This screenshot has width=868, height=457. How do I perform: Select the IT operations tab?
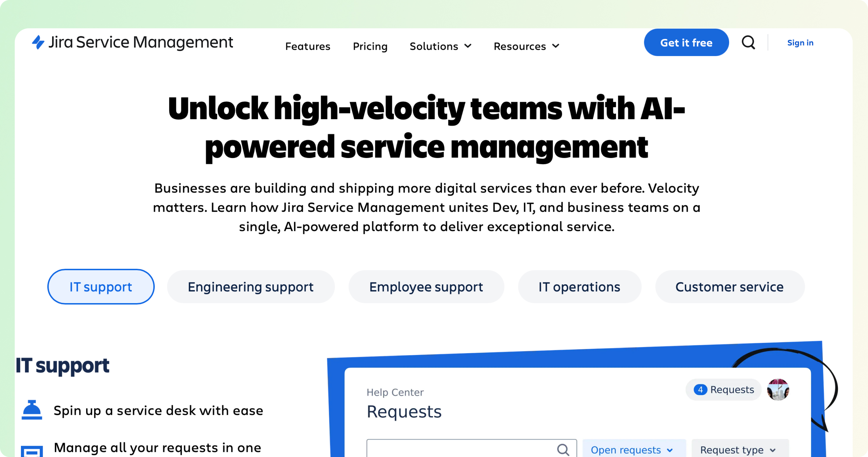(x=579, y=287)
